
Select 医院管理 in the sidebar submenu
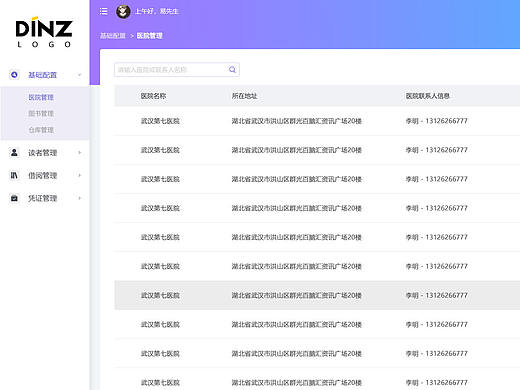[x=41, y=97]
